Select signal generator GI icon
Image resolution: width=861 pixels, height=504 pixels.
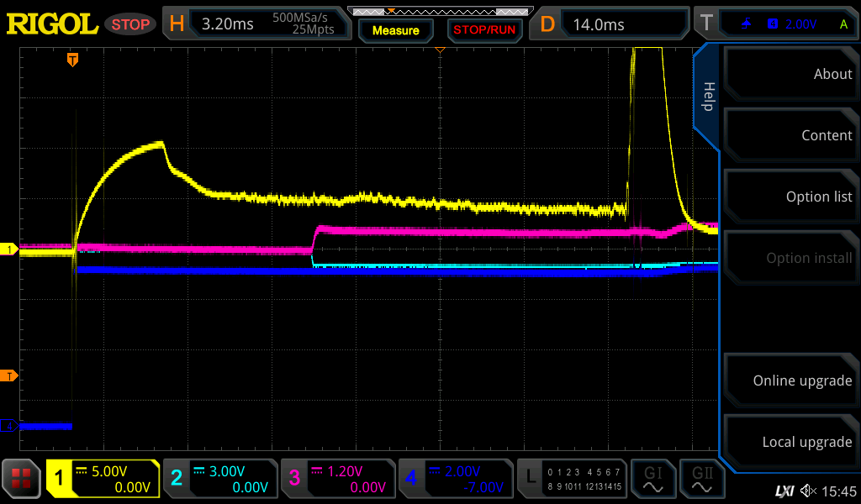[x=652, y=479]
